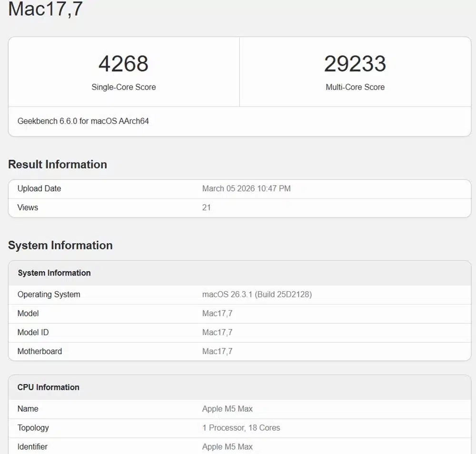Click the Model ID value Mac17,7
This screenshot has width=476, height=454.
[x=218, y=332]
